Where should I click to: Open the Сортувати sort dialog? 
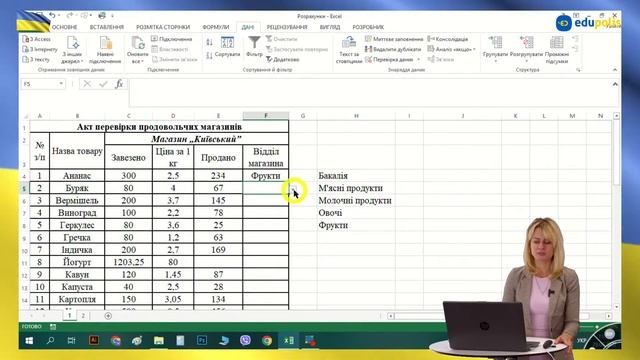click(x=227, y=47)
